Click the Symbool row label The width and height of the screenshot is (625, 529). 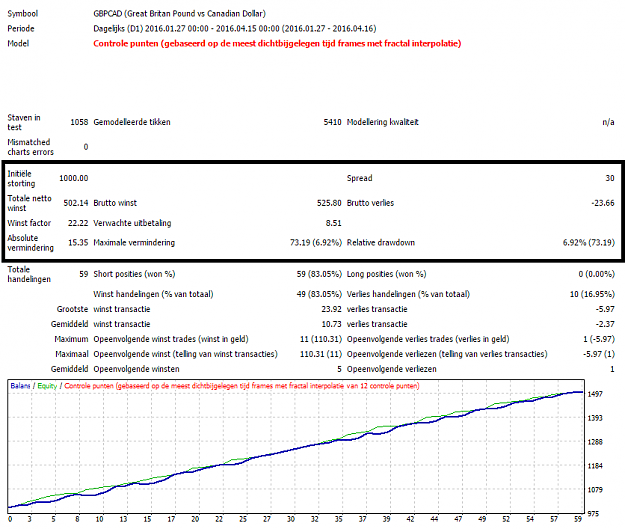click(23, 14)
